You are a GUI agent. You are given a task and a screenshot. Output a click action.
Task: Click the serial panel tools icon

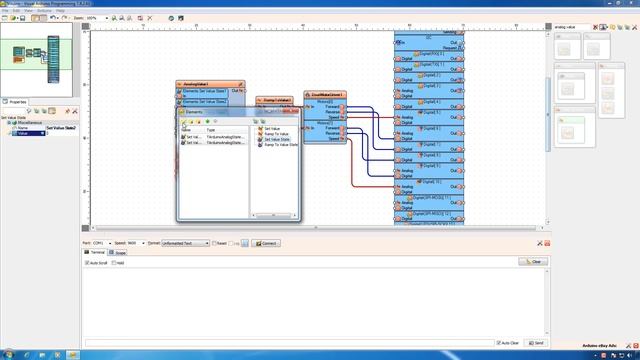click(x=540, y=243)
